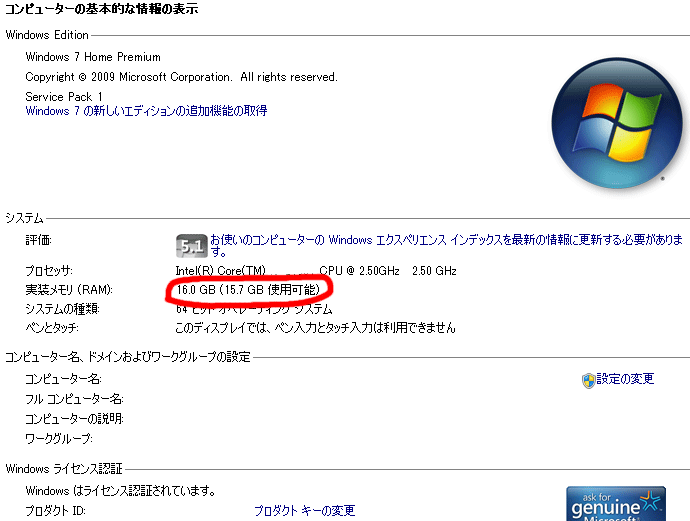This screenshot has width=690, height=521.
Task: Click the 実装メモリ (RAM): label
Action: (x=69, y=290)
